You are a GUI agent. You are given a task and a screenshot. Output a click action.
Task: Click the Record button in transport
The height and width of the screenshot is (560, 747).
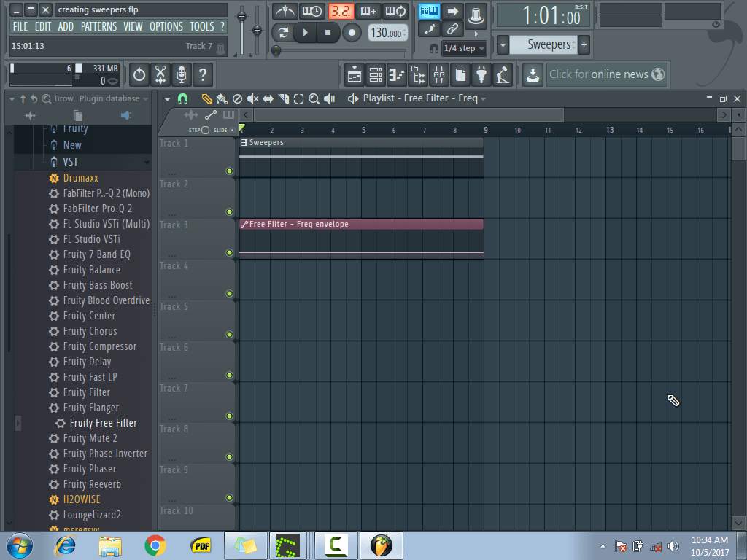pos(352,32)
